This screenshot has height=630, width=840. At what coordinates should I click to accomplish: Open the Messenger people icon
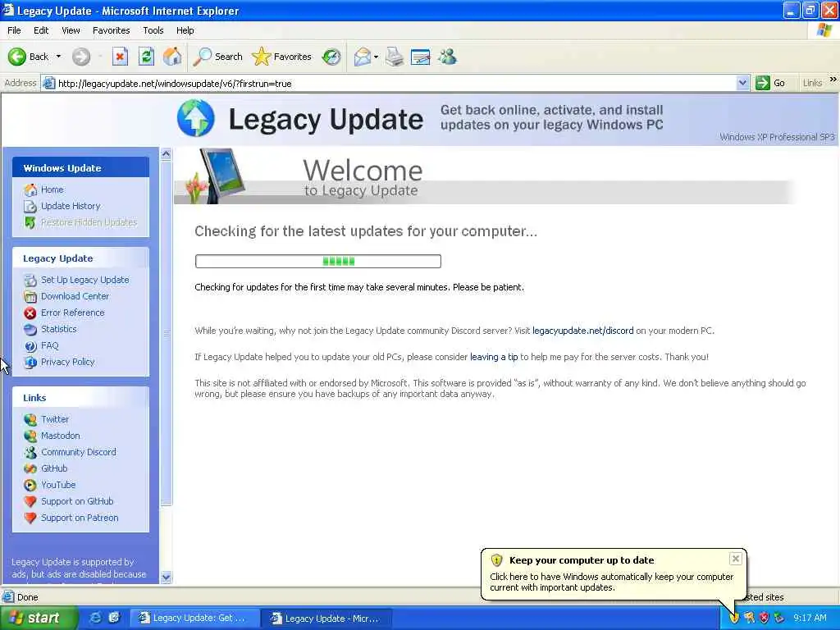[x=447, y=57]
